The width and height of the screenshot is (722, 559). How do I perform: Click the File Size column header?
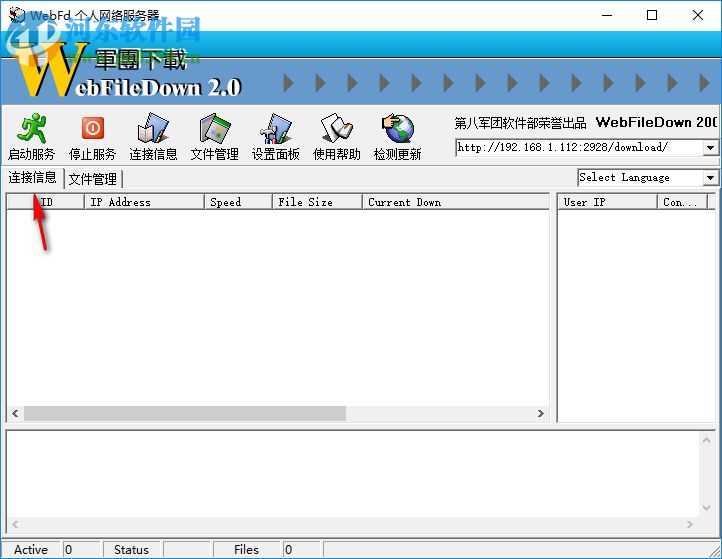317,202
